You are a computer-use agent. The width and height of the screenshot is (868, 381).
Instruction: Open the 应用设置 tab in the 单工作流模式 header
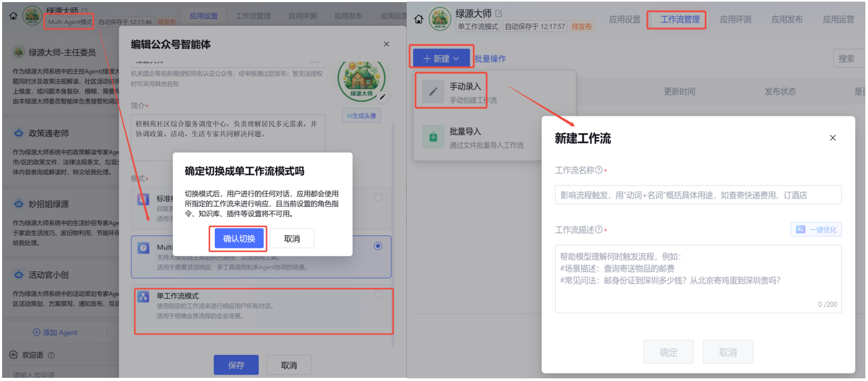pos(625,20)
